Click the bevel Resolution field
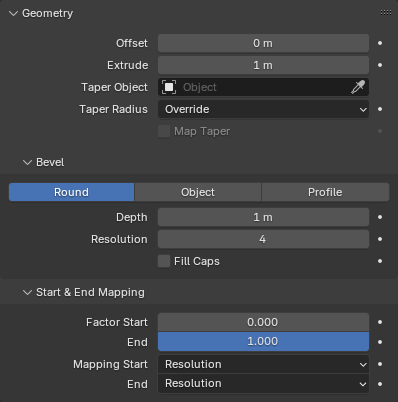398x402 pixels. coord(263,239)
